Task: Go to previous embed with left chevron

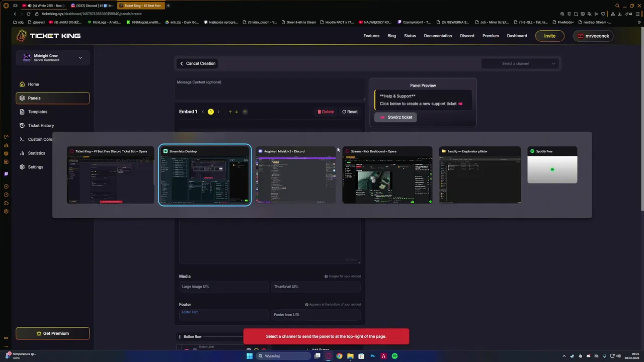Action: pos(203,112)
